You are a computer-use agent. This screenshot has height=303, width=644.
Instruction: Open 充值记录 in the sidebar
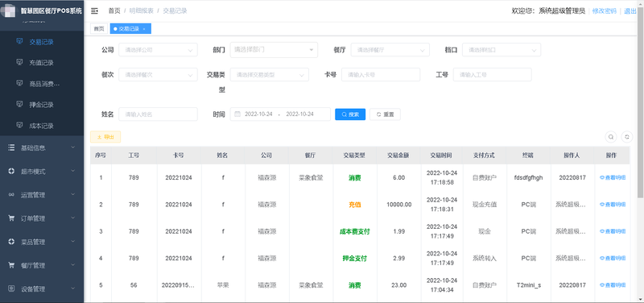coord(42,63)
